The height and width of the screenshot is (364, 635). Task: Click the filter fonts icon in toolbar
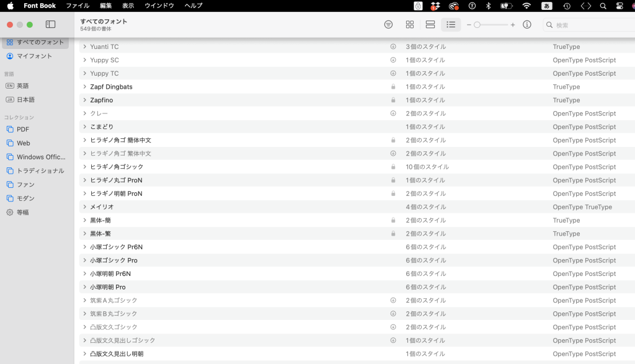tap(388, 25)
